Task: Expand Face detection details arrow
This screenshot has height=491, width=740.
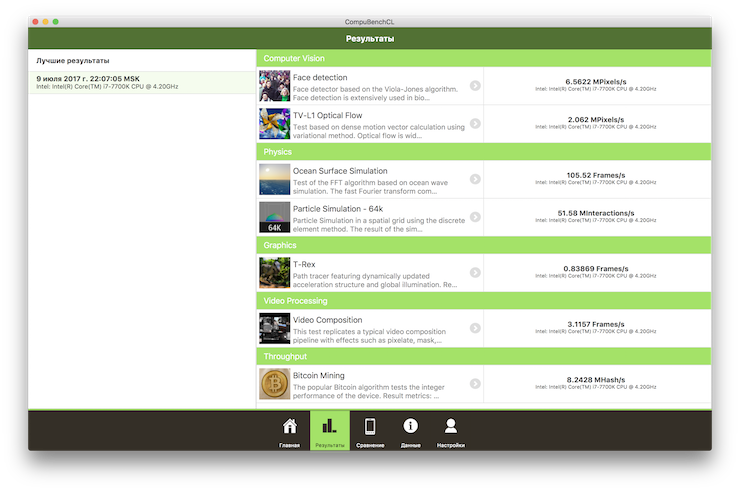Action: (475, 85)
